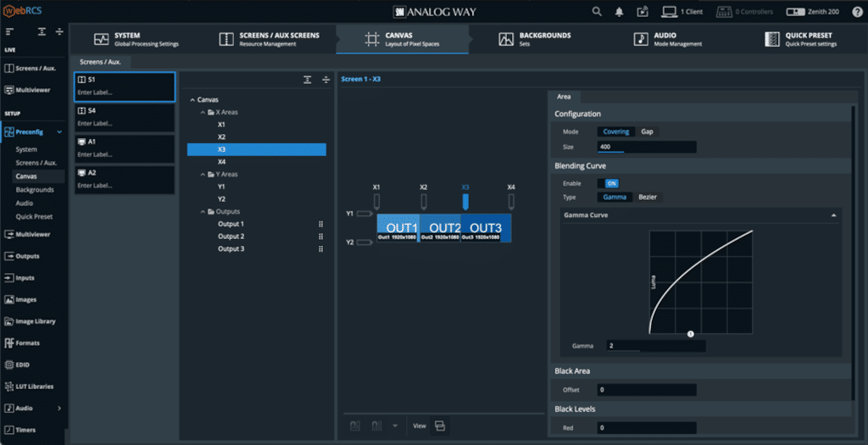
Task: Choose the Bezier blending curve type
Action: tap(647, 197)
